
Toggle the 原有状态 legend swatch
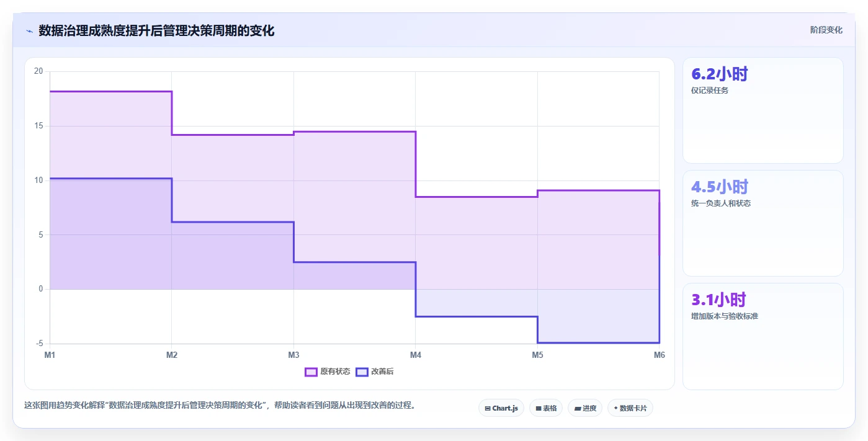[x=311, y=372]
